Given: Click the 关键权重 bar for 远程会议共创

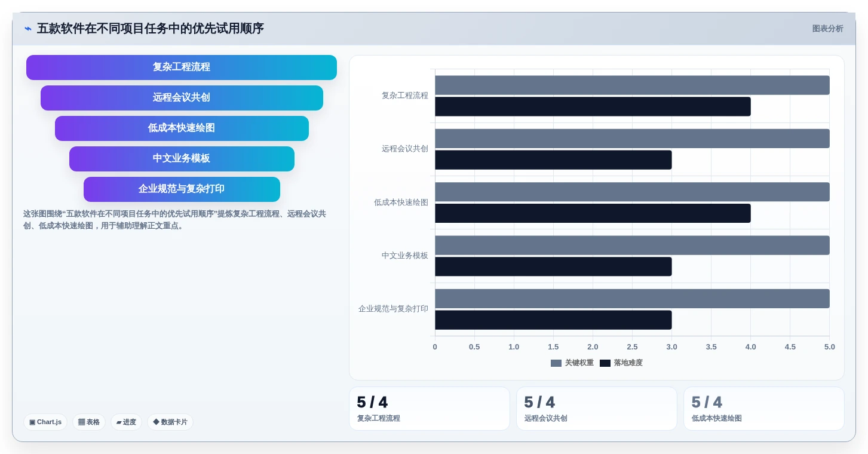Looking at the screenshot, I should pyautogui.click(x=632, y=139).
